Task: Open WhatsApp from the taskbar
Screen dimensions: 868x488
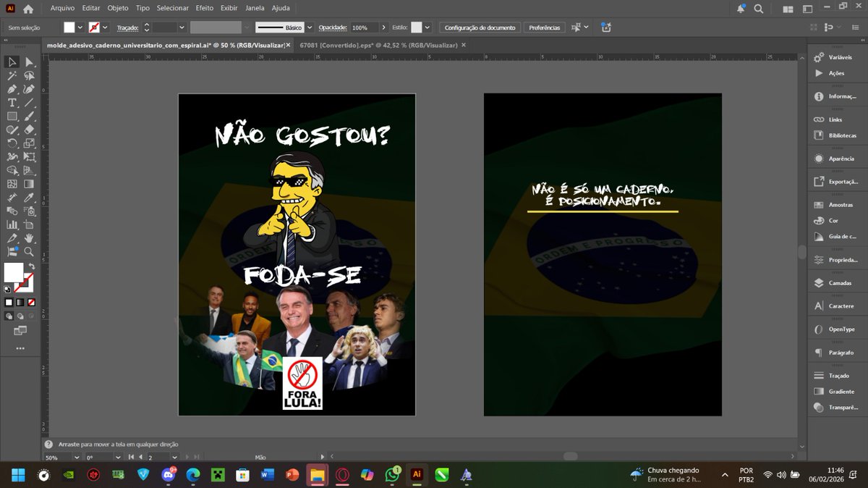Action: pos(393,475)
